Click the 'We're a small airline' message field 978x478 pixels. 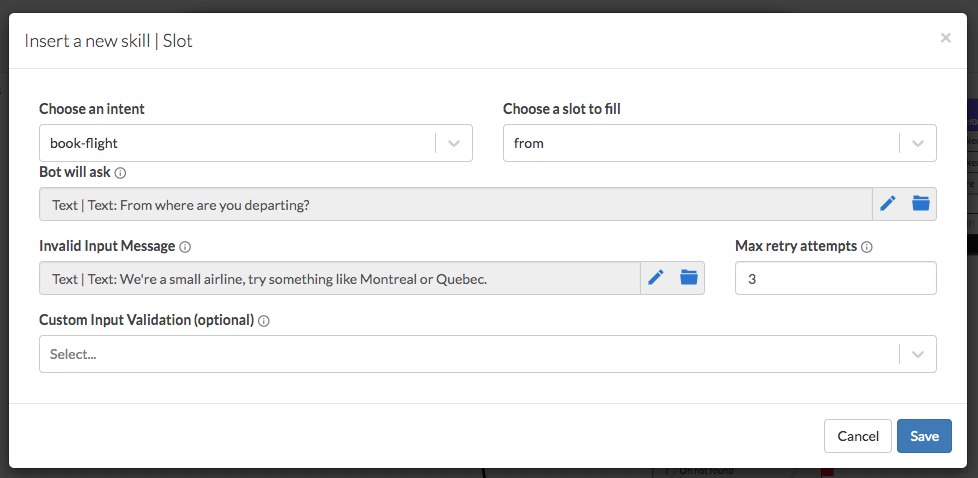339,279
